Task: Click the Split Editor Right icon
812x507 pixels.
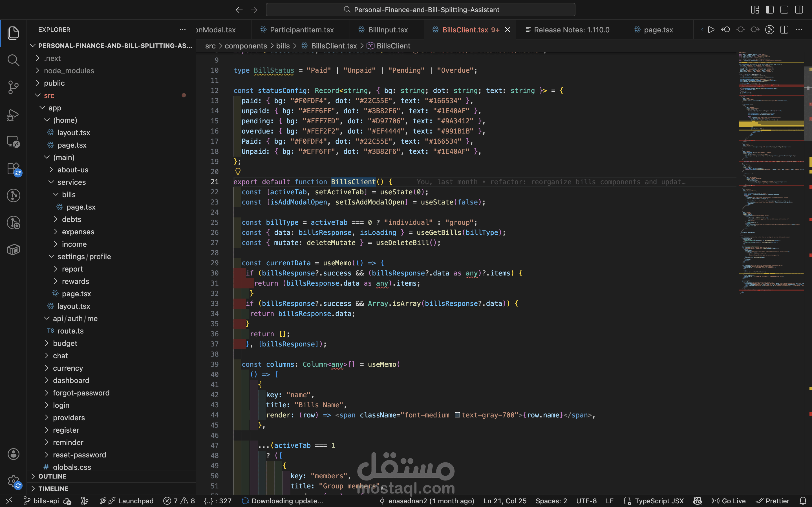Action: pyautogui.click(x=784, y=30)
